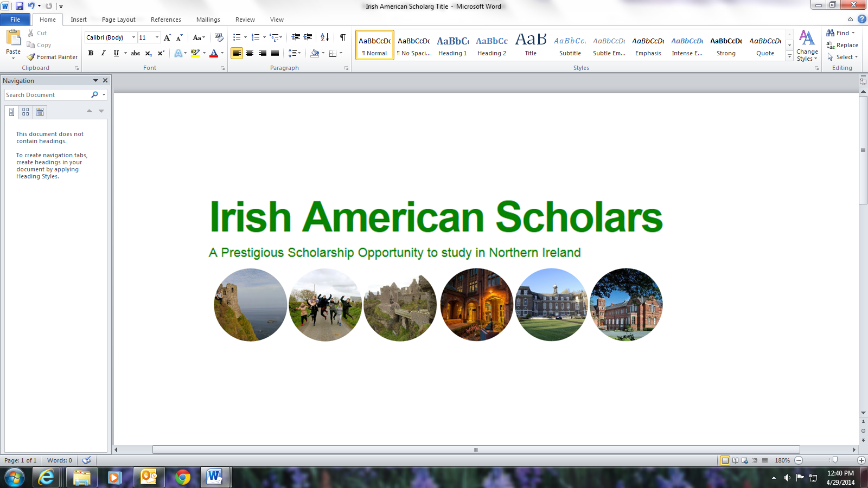Open the Browse pages thumbnails view in Navigation
This screenshot has width=868, height=488.
pos(25,112)
